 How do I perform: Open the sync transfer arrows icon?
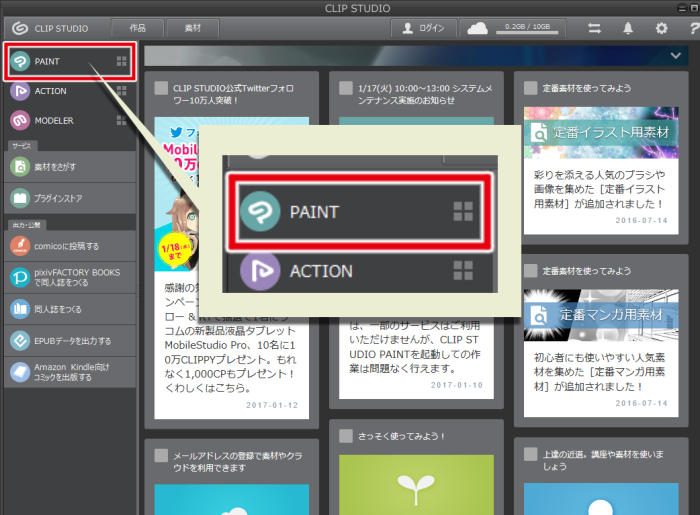click(594, 28)
